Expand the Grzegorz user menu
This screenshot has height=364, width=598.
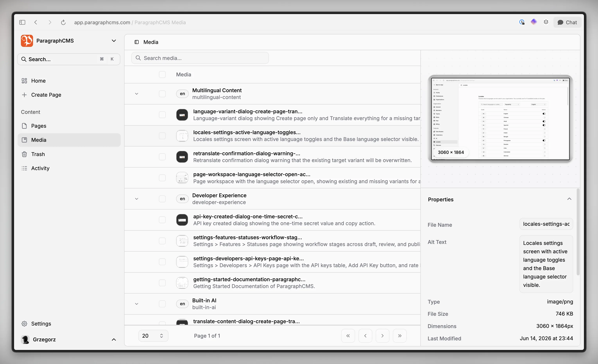114,340
